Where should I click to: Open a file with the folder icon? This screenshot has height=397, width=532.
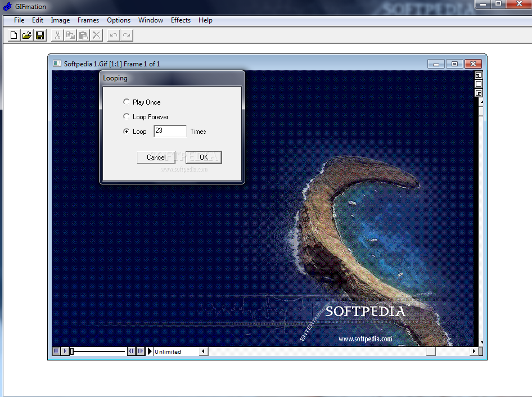point(27,35)
